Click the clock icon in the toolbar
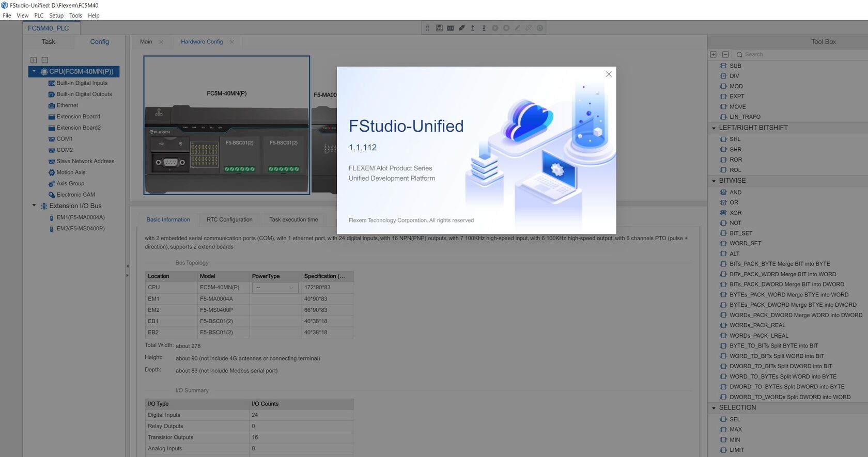The width and height of the screenshot is (868, 457). click(540, 28)
